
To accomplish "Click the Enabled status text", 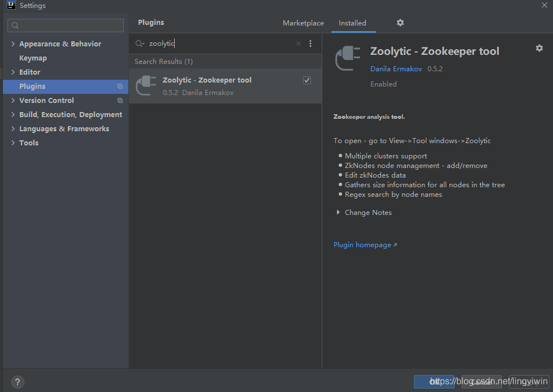I will coord(383,84).
